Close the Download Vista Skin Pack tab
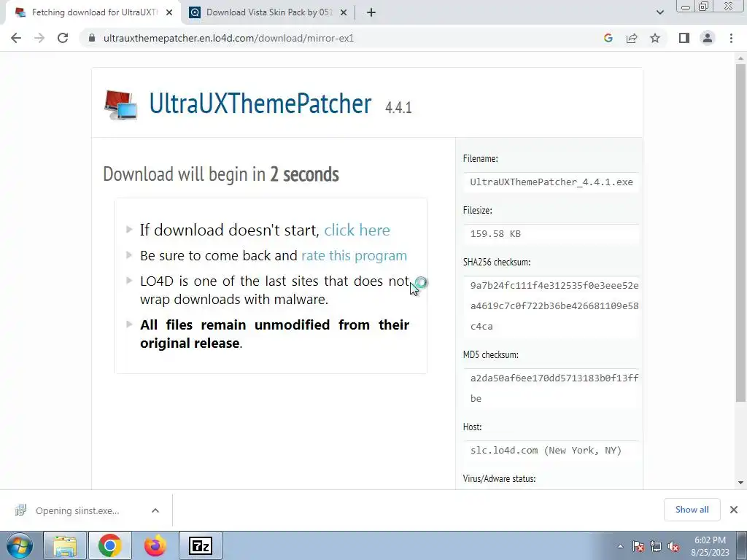Viewport: 747px width, 560px height. (344, 13)
